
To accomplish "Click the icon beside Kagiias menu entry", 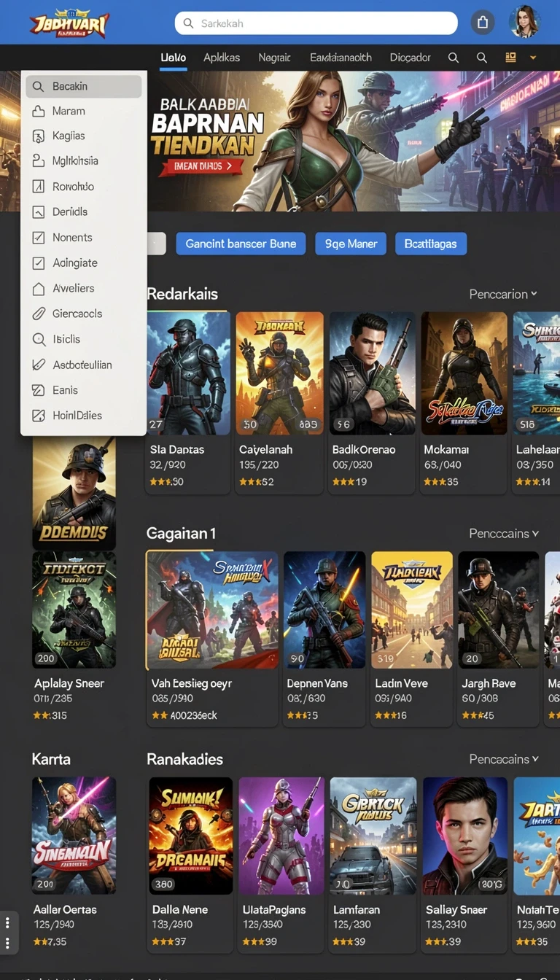I will click(39, 136).
